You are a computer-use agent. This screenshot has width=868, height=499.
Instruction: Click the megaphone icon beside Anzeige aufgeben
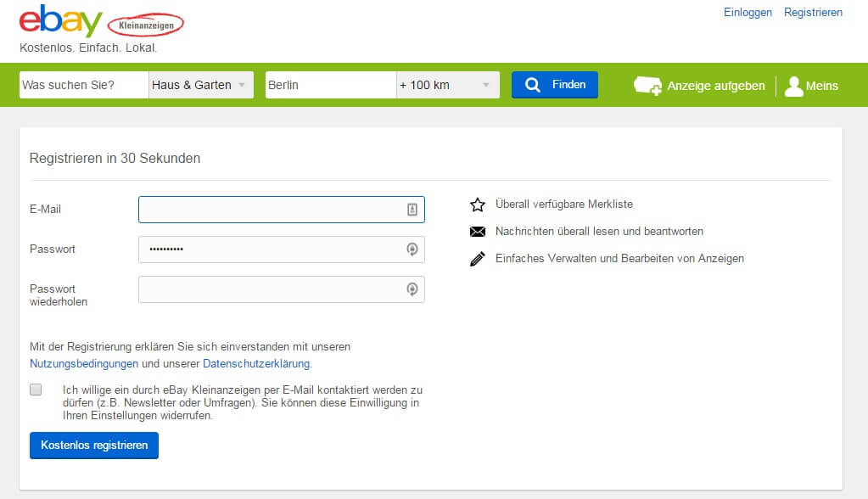tap(647, 86)
